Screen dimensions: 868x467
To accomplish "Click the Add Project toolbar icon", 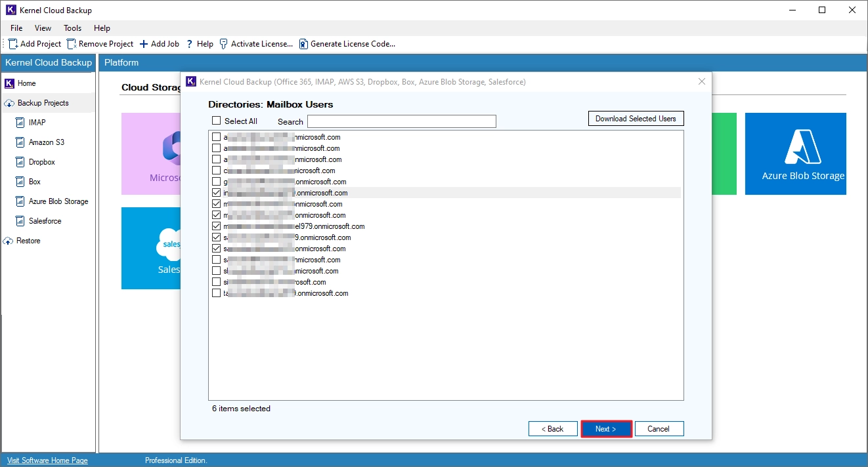I will pyautogui.click(x=13, y=44).
